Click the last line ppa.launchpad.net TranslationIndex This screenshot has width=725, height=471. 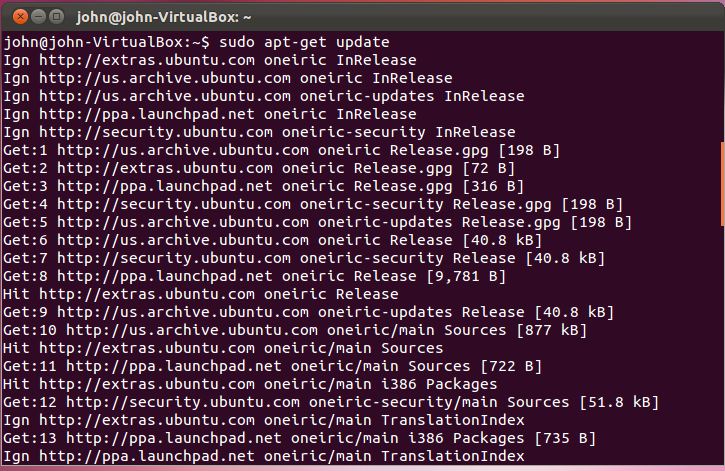pyautogui.click(x=264, y=457)
